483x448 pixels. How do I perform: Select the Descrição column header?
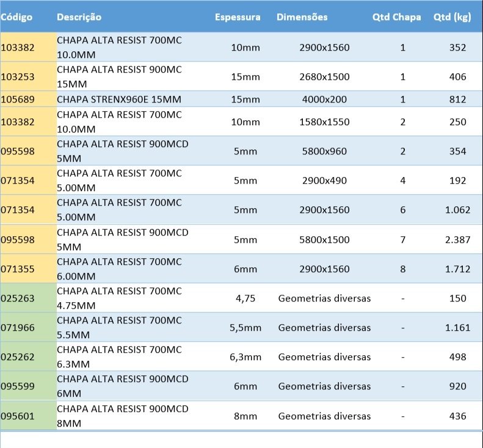click(79, 17)
